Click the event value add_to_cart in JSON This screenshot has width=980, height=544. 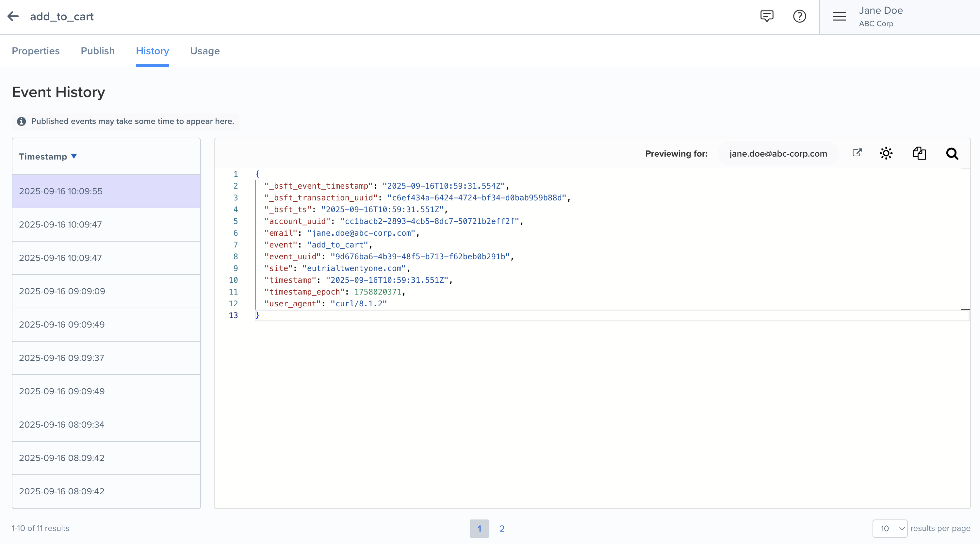point(337,245)
